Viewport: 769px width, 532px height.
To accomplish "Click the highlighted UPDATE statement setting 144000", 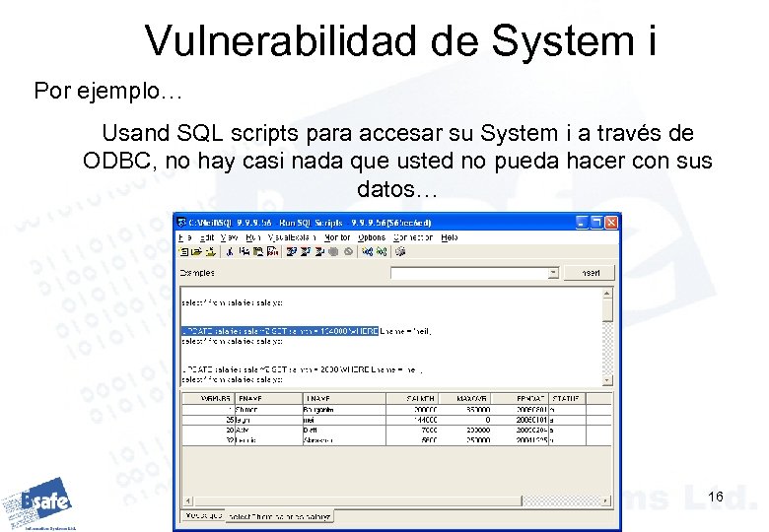I will [x=280, y=332].
